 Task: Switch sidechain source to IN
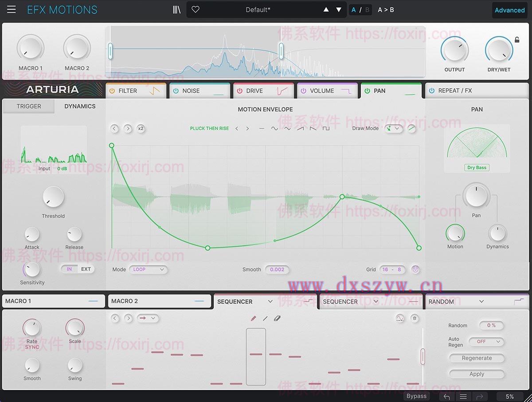(x=70, y=269)
